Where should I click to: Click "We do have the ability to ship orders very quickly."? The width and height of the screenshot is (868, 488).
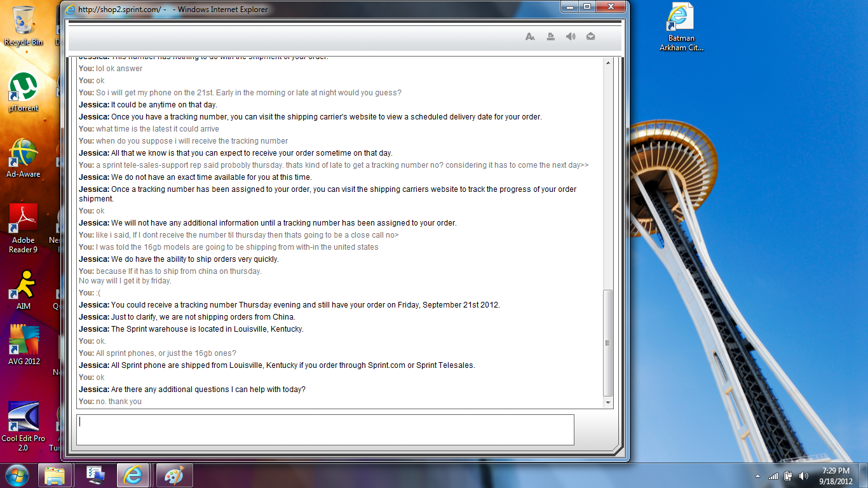coord(195,259)
